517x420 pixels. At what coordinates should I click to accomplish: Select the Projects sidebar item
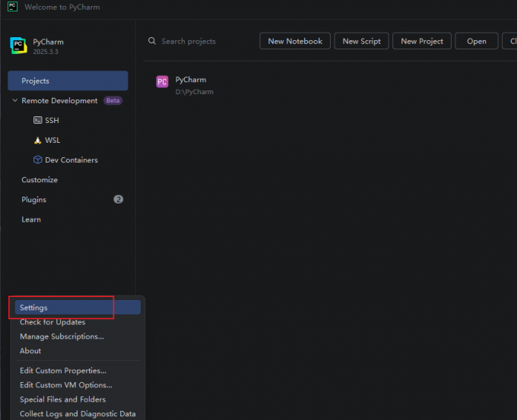tap(68, 81)
